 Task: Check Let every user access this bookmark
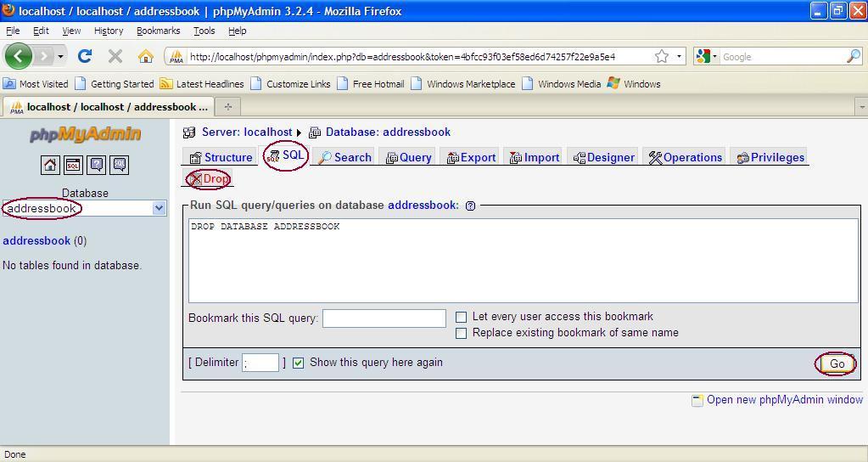(461, 317)
